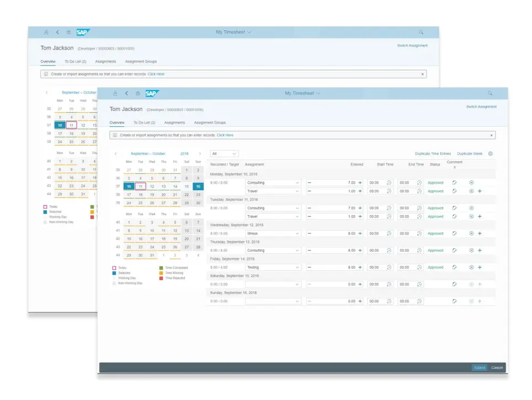Open table settings gear beside Duplicate Week

tap(491, 154)
